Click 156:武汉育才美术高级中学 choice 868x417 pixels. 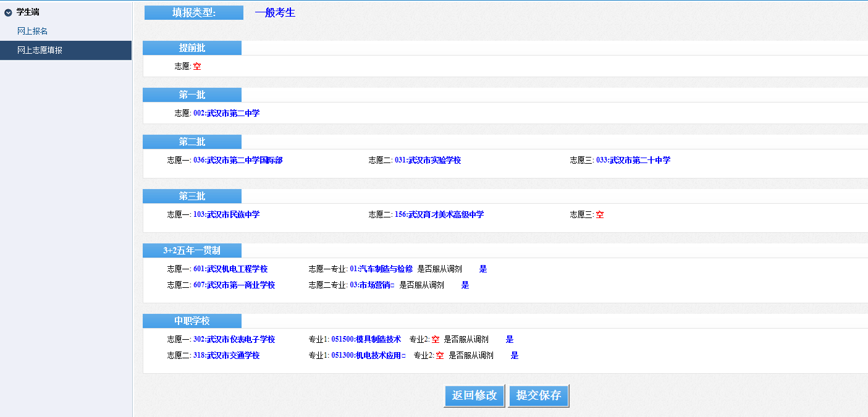439,215
